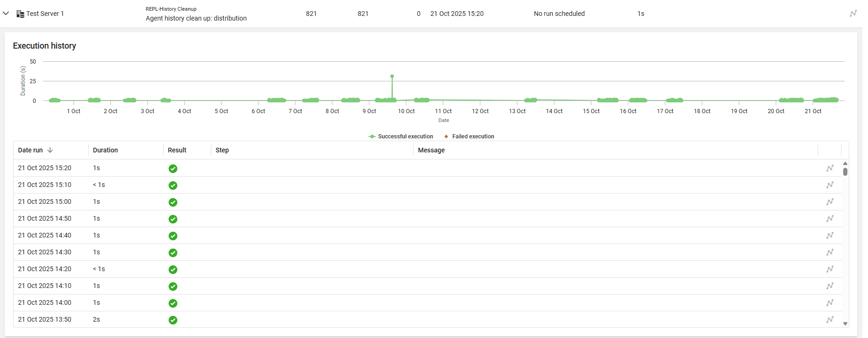The height and width of the screenshot is (338, 868).
Task: Click the Date run sort arrow
Action: (50, 150)
